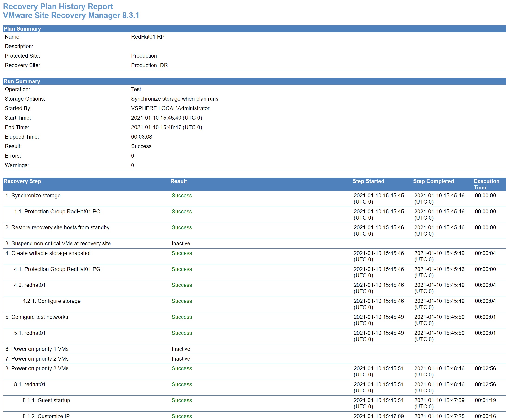This screenshot has height=420, width=506.
Task: Click the Production_DR recovery site value
Action: [149, 65]
